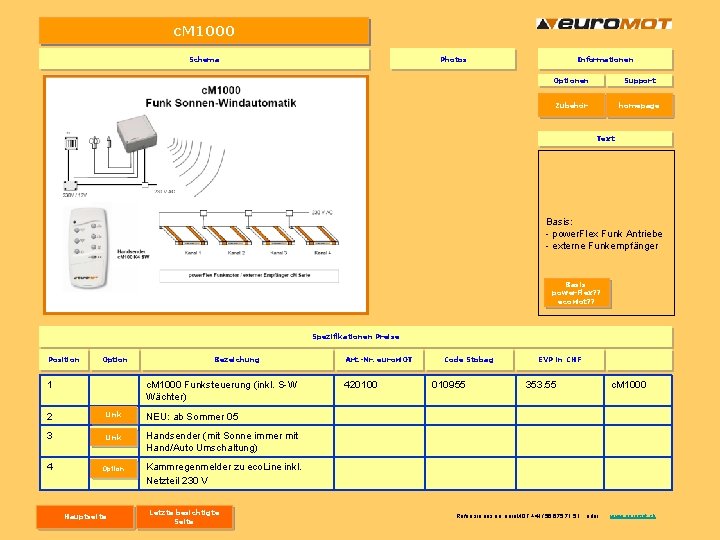Image resolution: width=720 pixels, height=540 pixels.
Task: Select 'NEU: ab Sommer 05' cell
Action: click(x=236, y=416)
